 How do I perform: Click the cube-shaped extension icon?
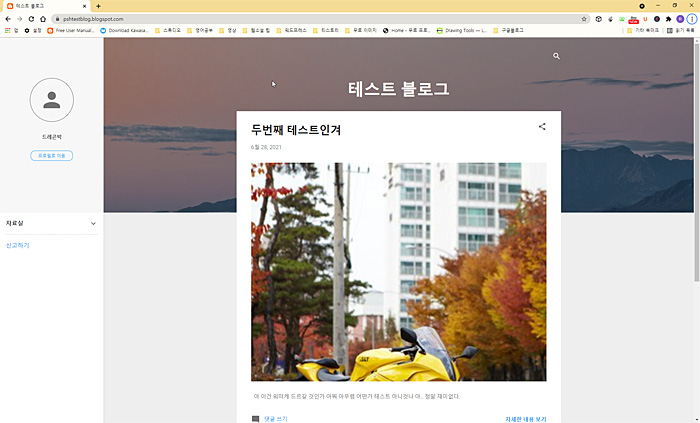(x=599, y=19)
